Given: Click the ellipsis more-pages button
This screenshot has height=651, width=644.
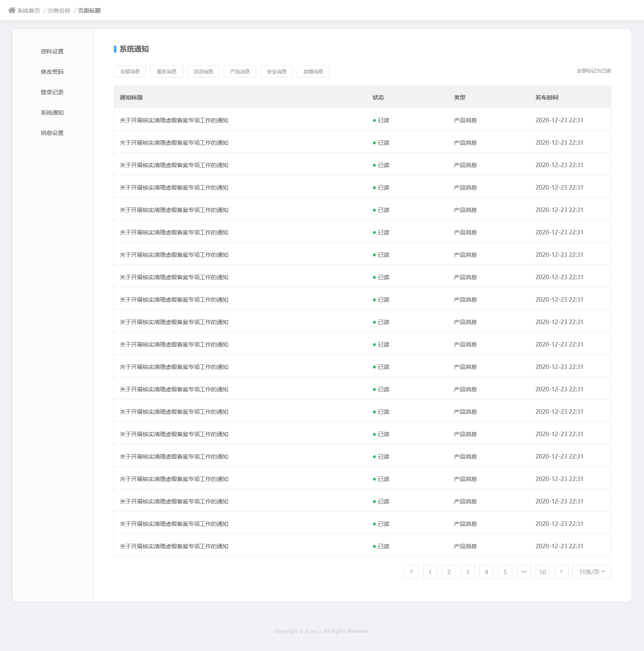Looking at the screenshot, I should coord(524,572).
